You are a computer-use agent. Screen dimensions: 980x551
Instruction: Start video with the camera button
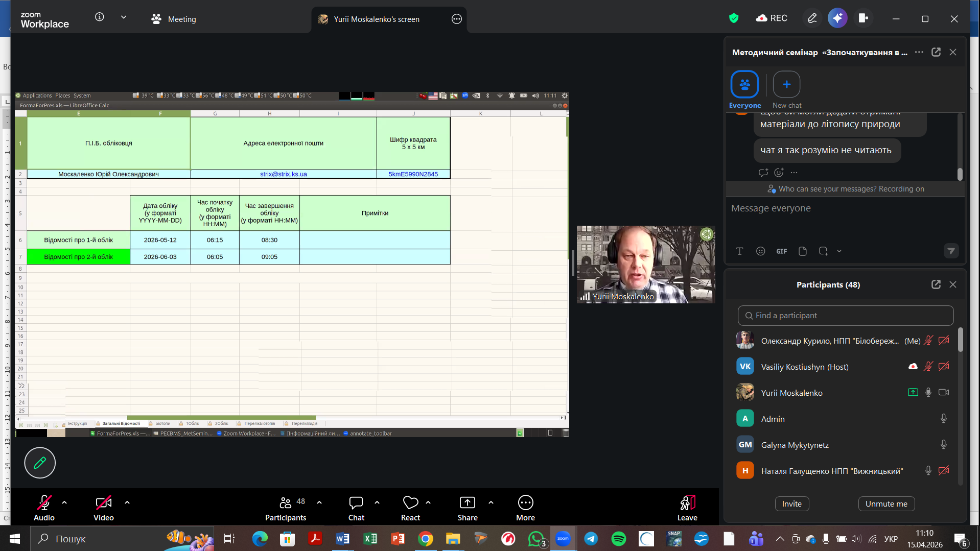pos(103,503)
